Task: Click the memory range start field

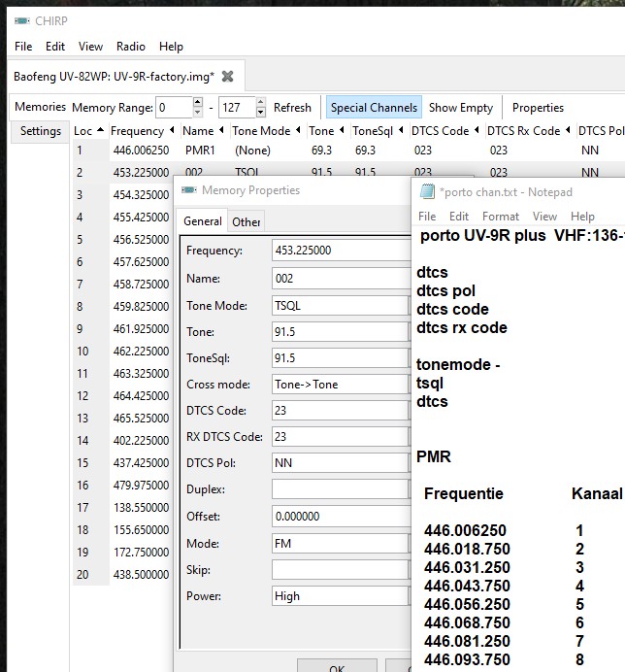Action: point(174,107)
